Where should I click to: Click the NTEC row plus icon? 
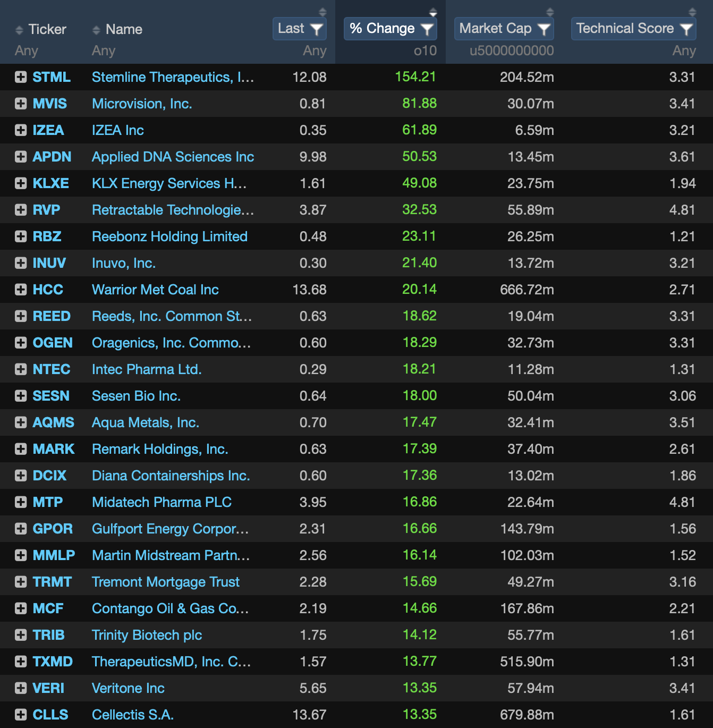(x=21, y=369)
